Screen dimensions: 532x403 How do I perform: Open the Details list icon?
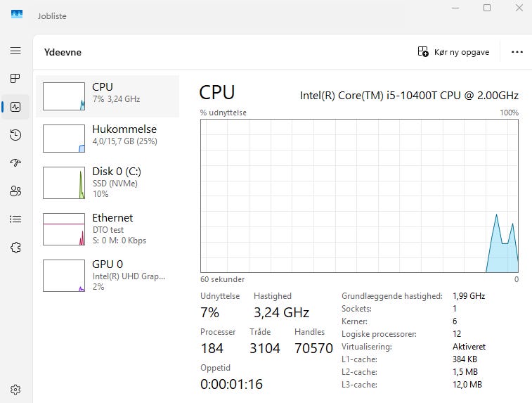tap(15, 219)
